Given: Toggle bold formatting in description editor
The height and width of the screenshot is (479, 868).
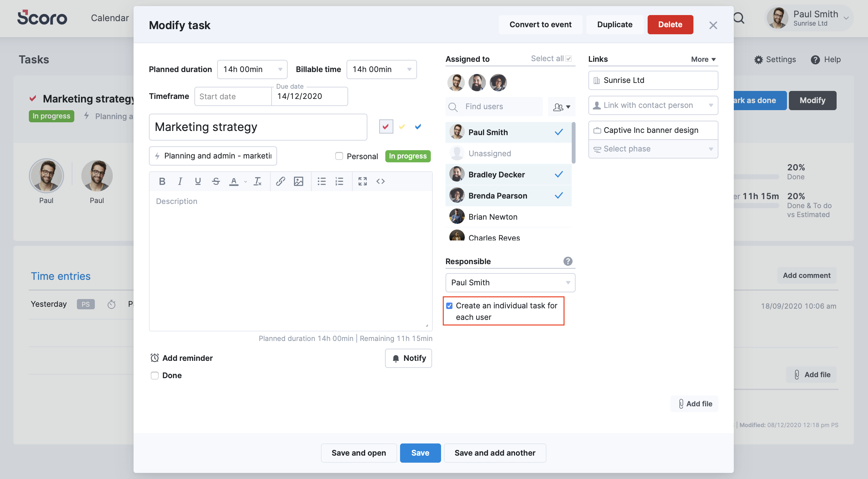Looking at the screenshot, I should [x=162, y=181].
